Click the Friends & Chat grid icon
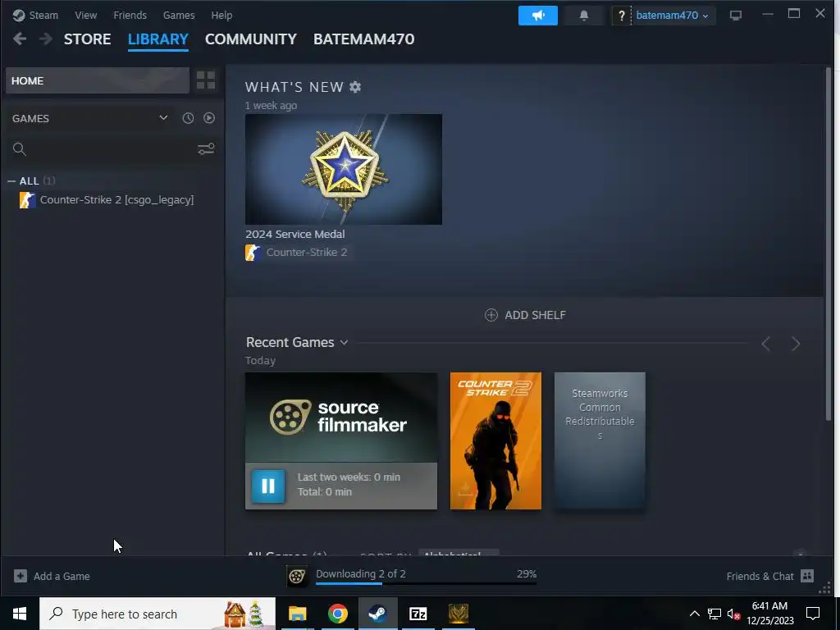 pyautogui.click(x=807, y=576)
